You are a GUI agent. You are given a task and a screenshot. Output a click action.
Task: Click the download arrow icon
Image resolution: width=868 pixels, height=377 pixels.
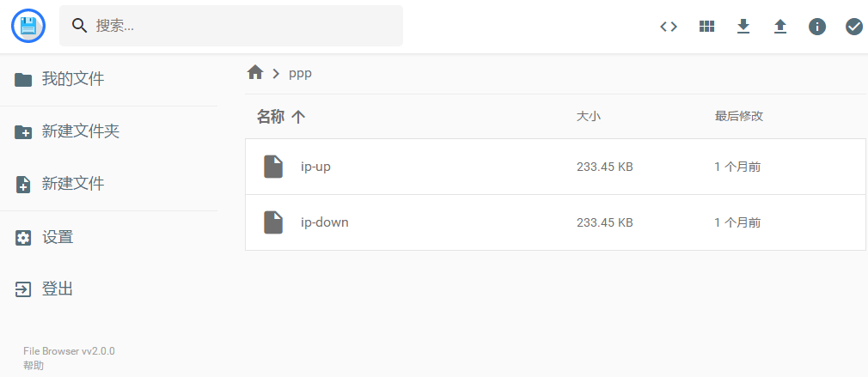743,27
